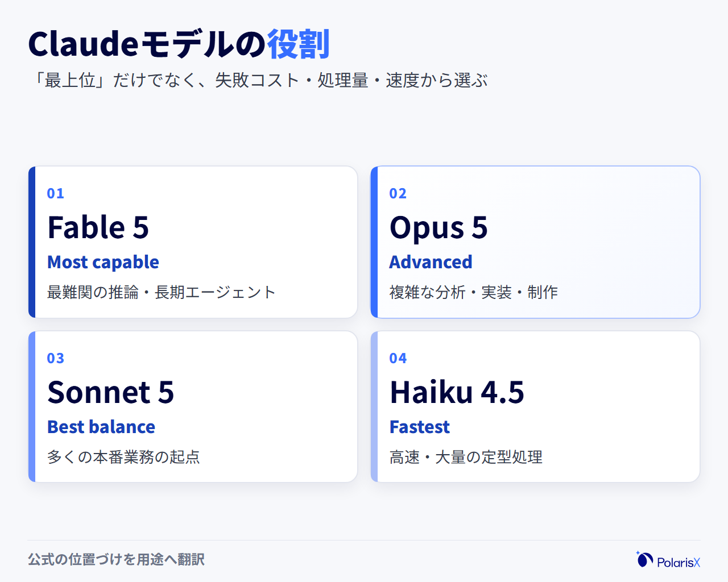Click the pale blue Haiku card stripe
The width and height of the screenshot is (728, 582).
(374, 407)
